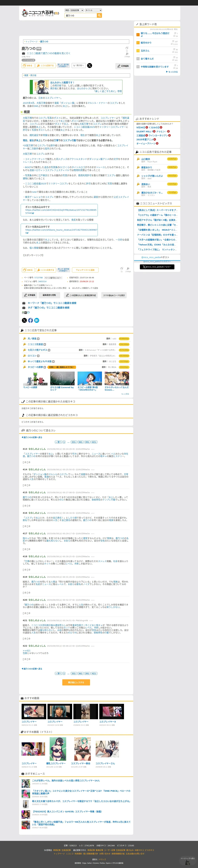Open the タイトル search-type dropdown

(x=93, y=10)
